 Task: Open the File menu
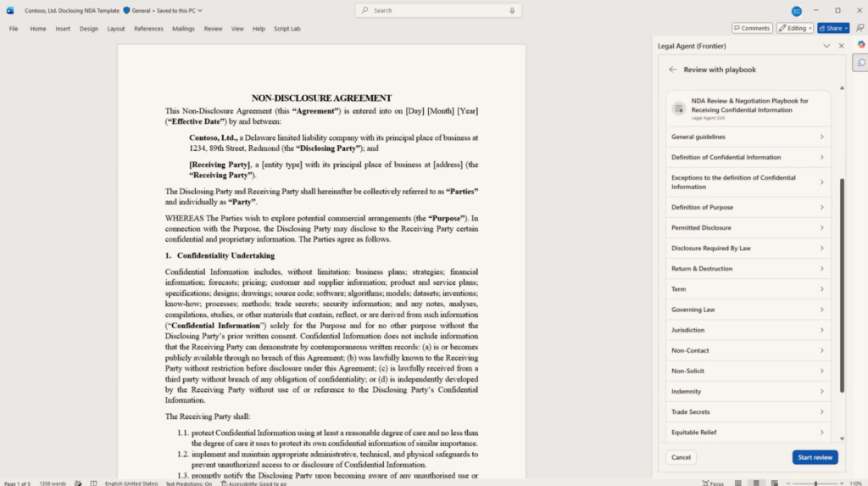click(x=14, y=29)
